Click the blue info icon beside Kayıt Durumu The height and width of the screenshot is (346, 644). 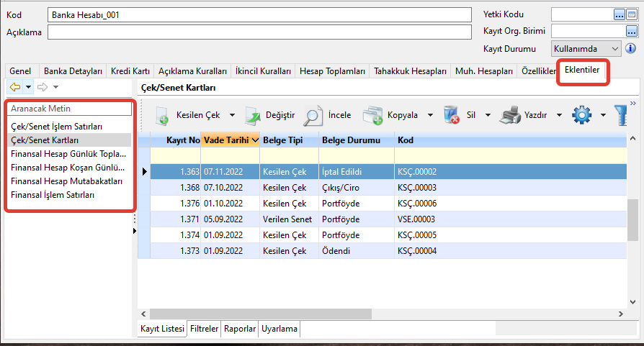[x=630, y=48]
